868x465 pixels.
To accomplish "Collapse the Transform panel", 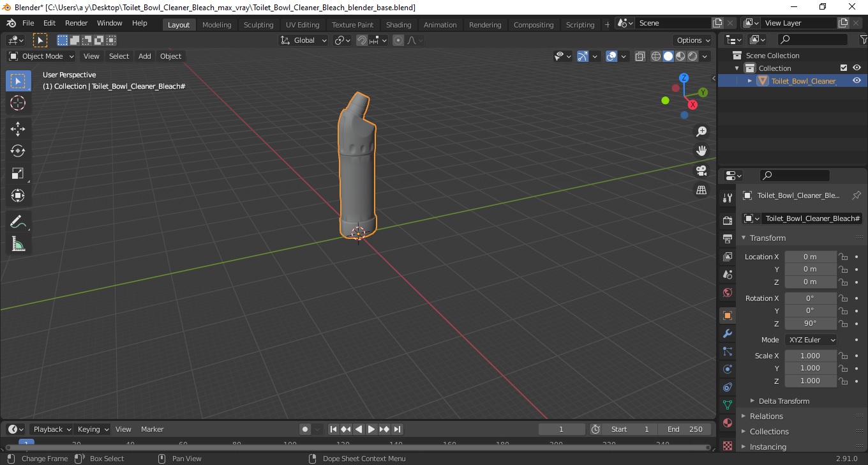I will coord(767,238).
